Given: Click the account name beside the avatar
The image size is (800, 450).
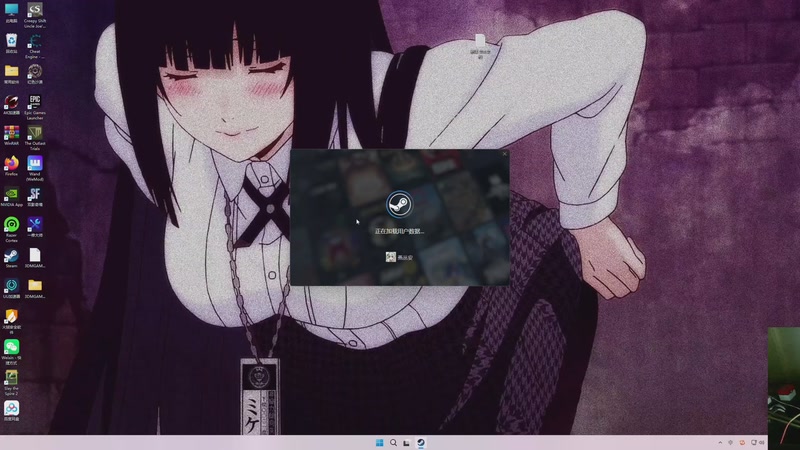Looking at the screenshot, I should pyautogui.click(x=405, y=258).
